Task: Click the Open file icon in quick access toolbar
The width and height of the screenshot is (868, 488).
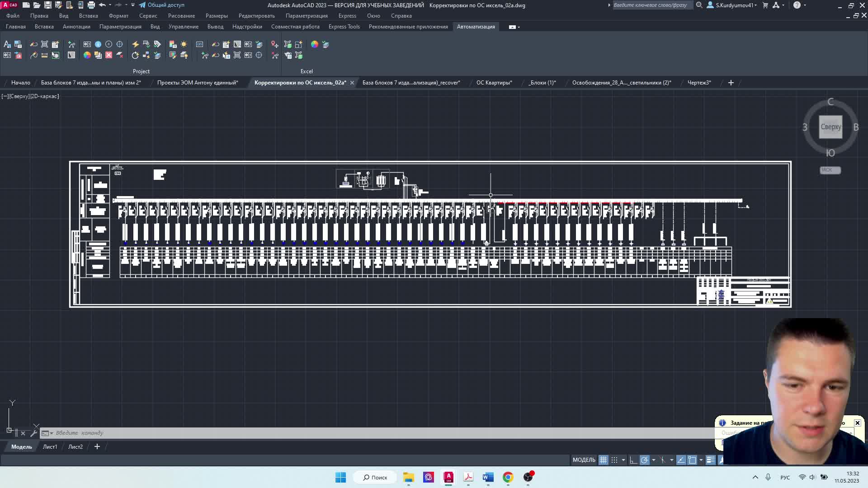Action: pyautogui.click(x=37, y=5)
